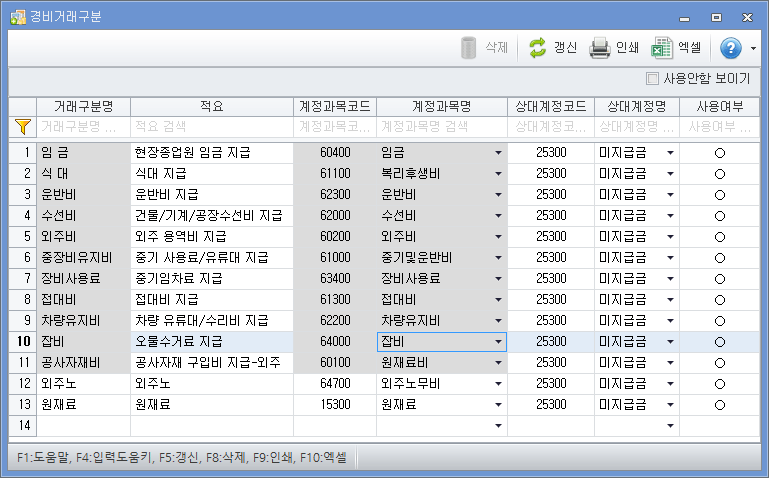This screenshot has width=769, height=478.
Task: Click the green 갱신 refresh icon
Action: (x=538, y=48)
